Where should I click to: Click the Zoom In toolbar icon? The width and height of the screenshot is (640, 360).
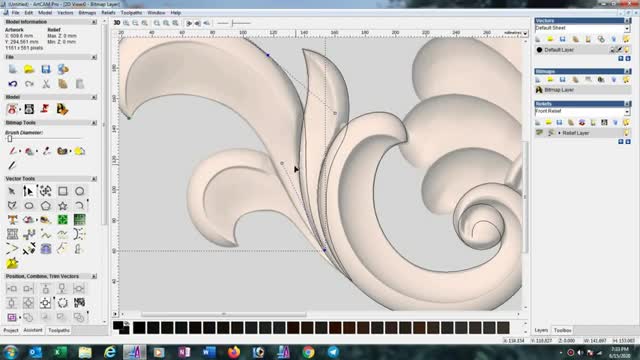pyautogui.click(x=126, y=23)
